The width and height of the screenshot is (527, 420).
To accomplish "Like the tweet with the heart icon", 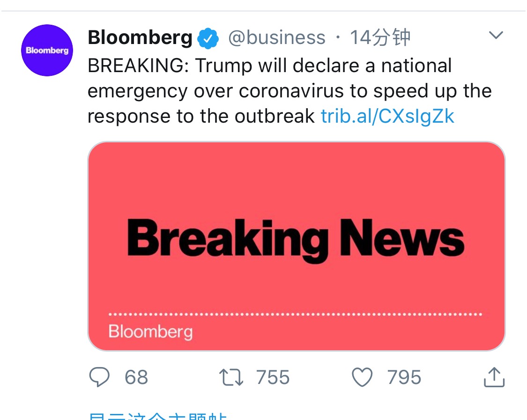I will click(362, 377).
